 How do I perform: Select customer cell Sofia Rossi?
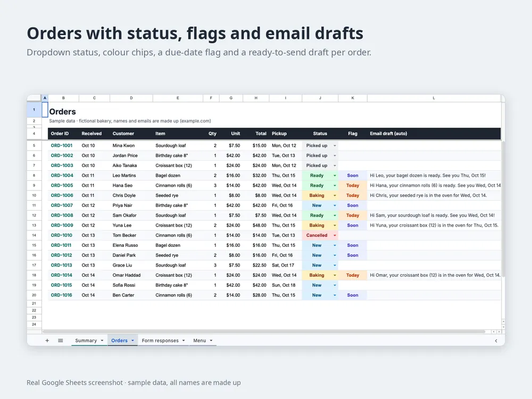click(131, 285)
